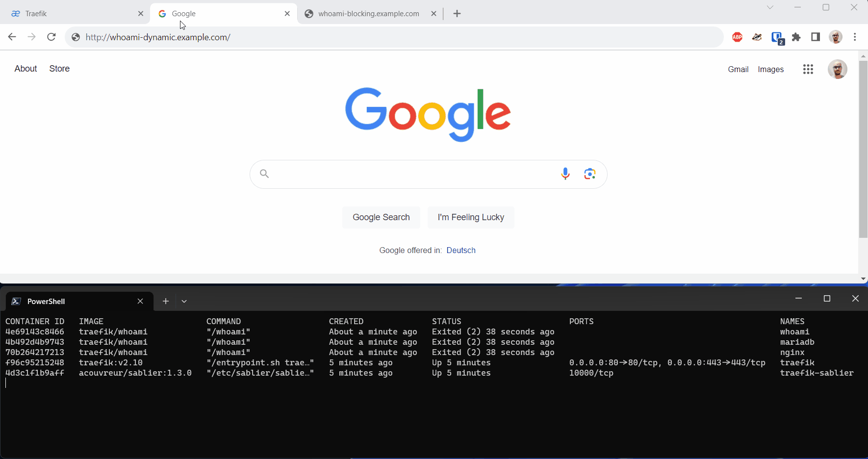The width and height of the screenshot is (868, 459).
Task: Click the page vertical scrollbar thumb
Action: tap(863, 150)
